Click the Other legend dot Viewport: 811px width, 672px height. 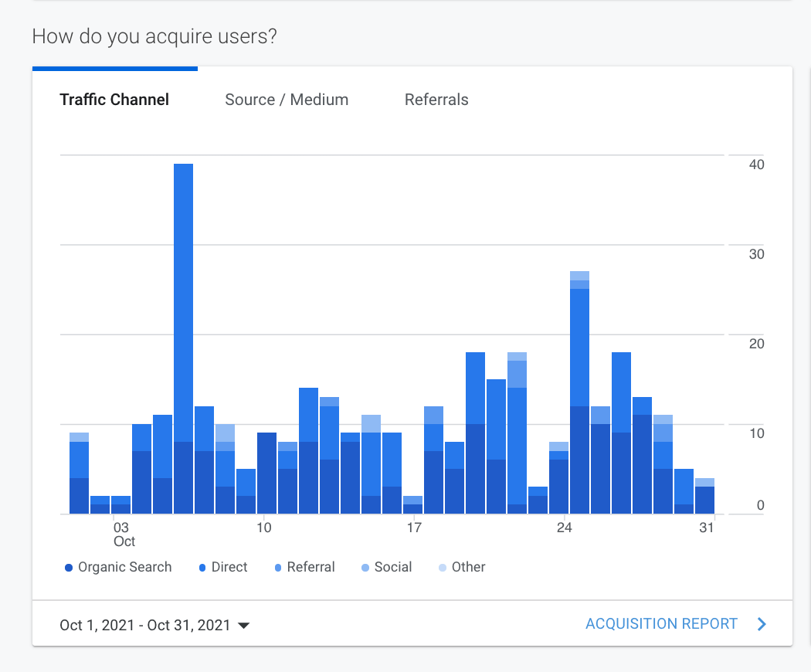click(442, 568)
